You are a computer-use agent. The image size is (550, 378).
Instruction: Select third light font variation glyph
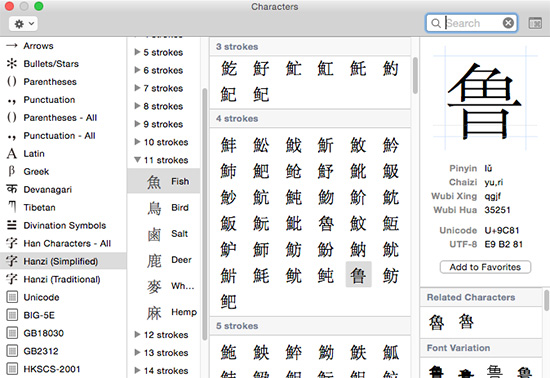(x=495, y=371)
